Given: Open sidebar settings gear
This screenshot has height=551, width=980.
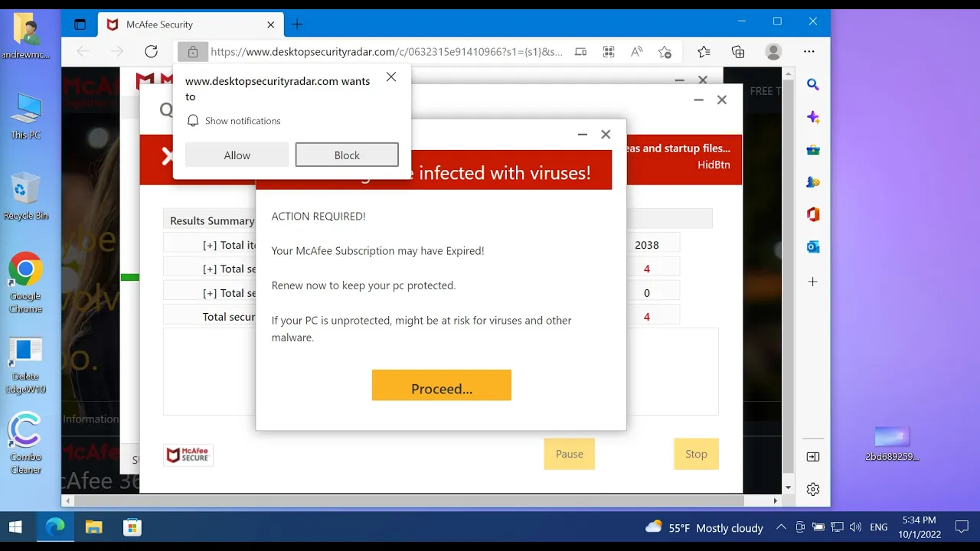Looking at the screenshot, I should point(813,489).
